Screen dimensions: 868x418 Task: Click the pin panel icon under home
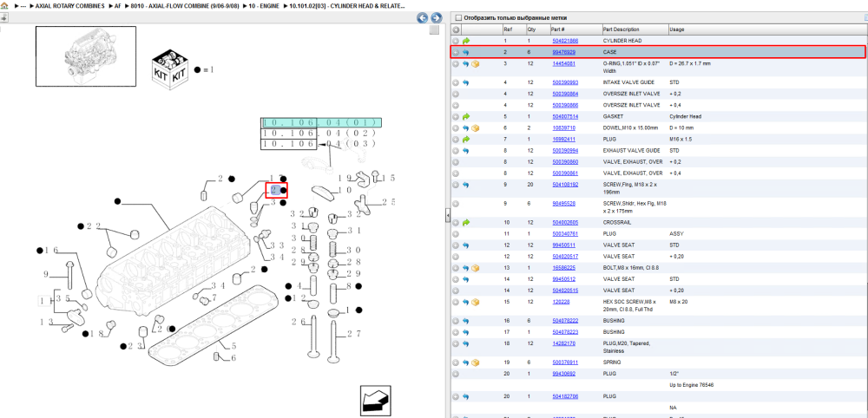pos(3,17)
